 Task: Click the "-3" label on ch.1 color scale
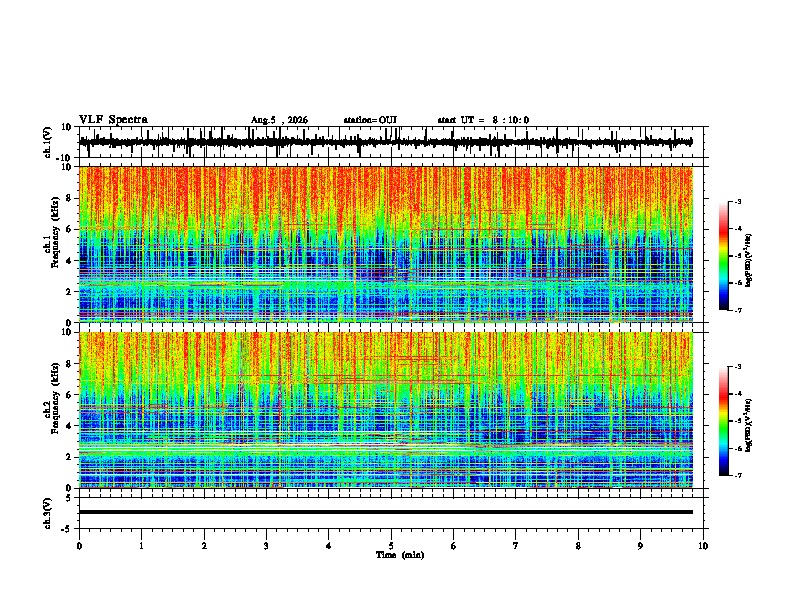[x=738, y=201]
